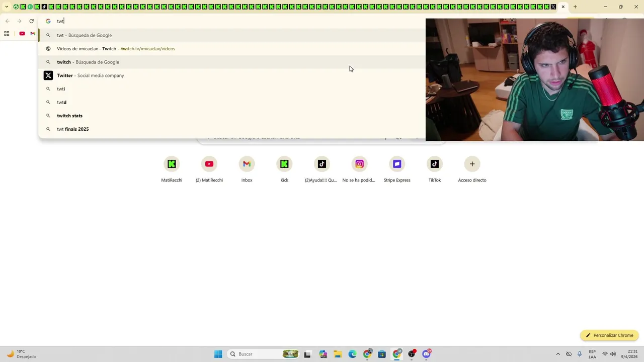Open the Kick shortcut tile

pos(284,169)
